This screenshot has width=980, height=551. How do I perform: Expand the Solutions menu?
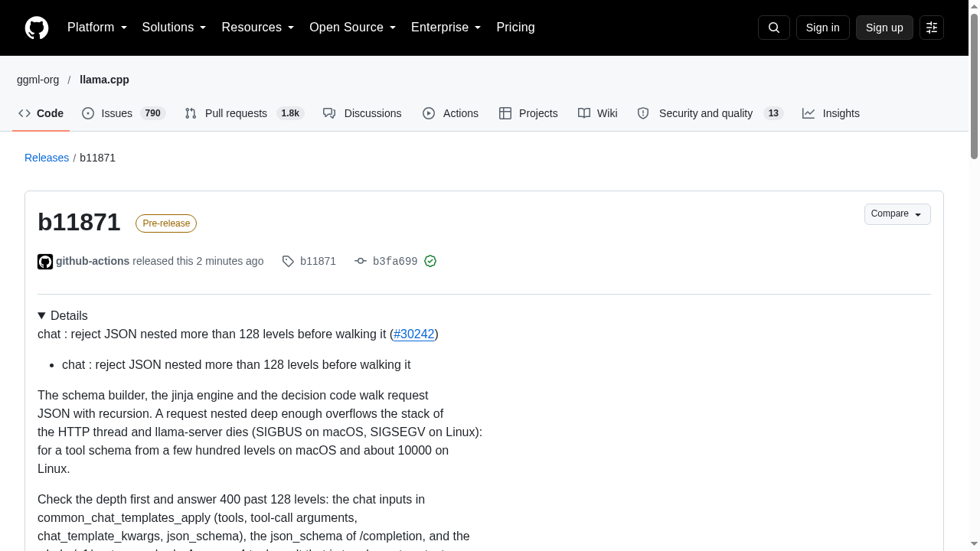[174, 28]
